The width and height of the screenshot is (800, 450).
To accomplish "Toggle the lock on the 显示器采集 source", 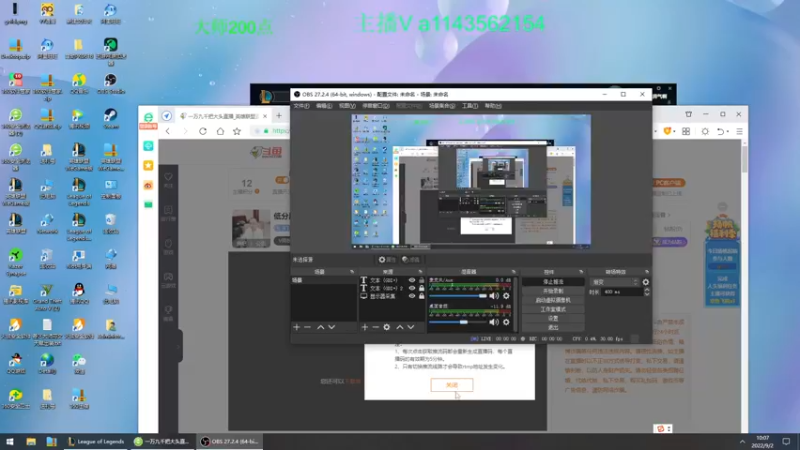I will 421,296.
